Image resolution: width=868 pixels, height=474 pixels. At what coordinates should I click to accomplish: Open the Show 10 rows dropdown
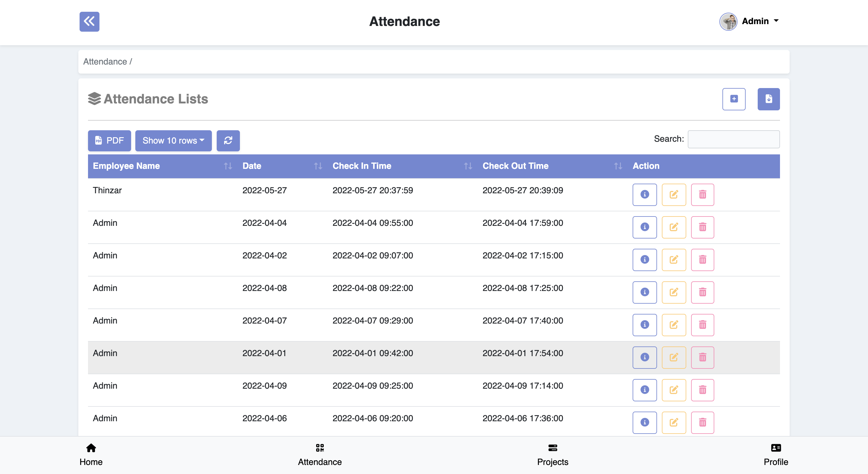[x=173, y=141]
